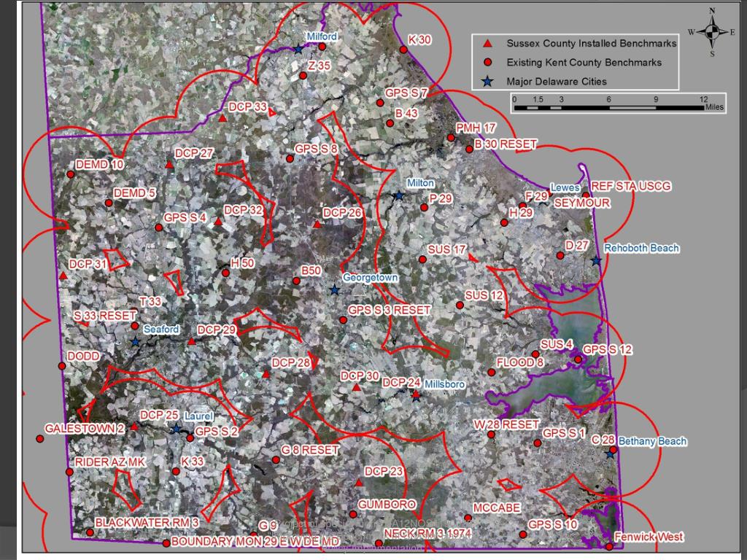Click the blue star legend symbol
This screenshot has width=747, height=560.
click(487, 82)
